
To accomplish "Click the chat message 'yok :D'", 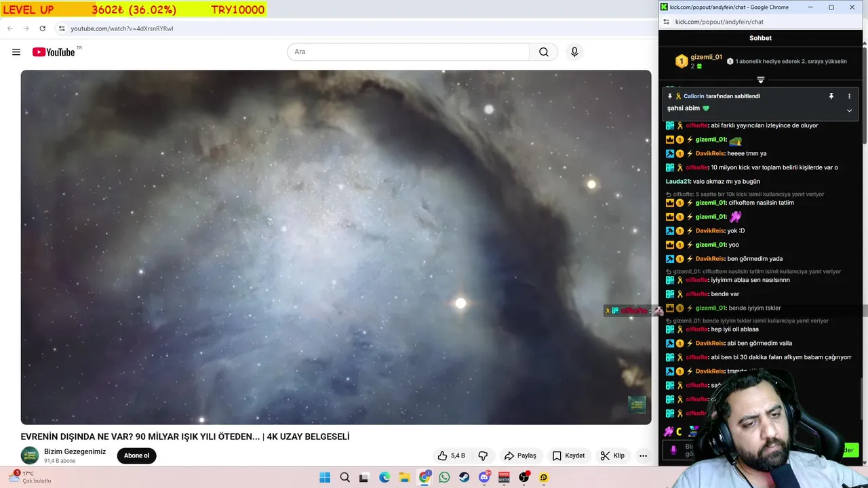I will pos(736,230).
